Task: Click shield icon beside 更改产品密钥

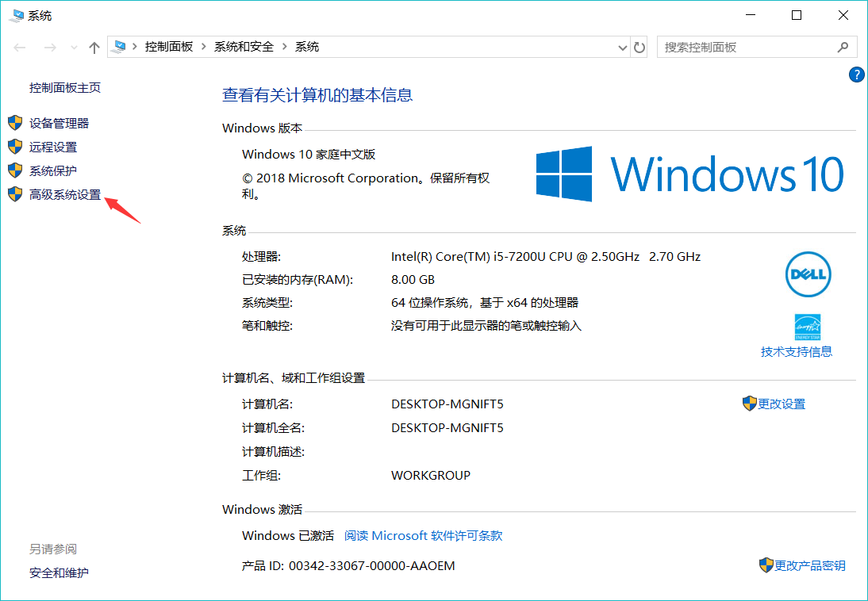Action: pos(766,565)
